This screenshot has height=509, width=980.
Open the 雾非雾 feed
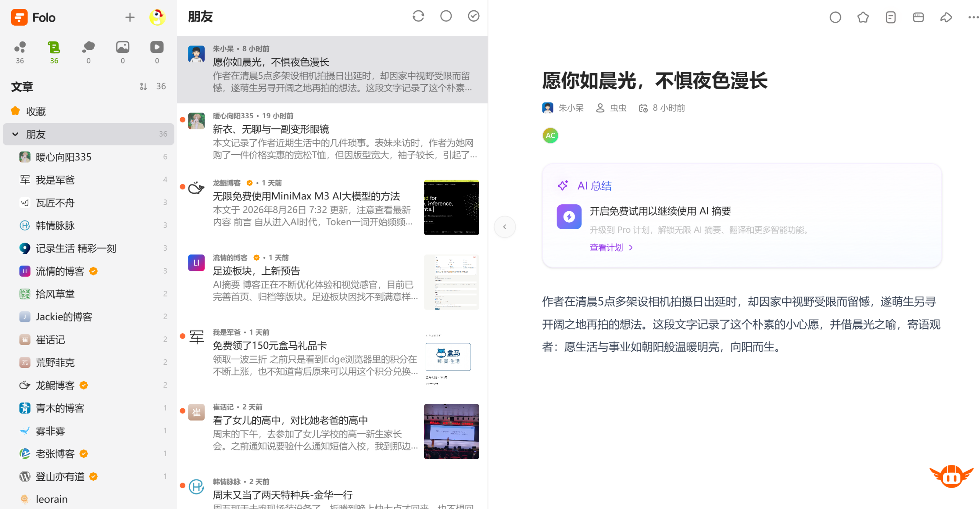88,431
